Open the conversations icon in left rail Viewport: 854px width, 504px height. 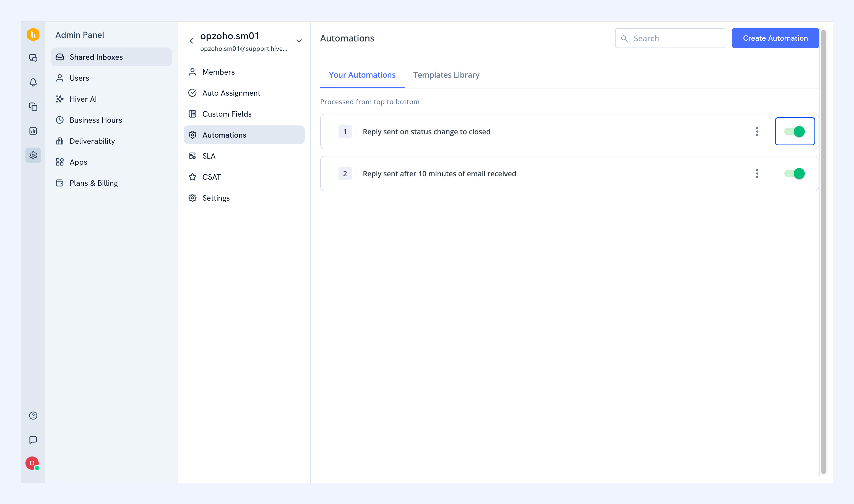[33, 58]
